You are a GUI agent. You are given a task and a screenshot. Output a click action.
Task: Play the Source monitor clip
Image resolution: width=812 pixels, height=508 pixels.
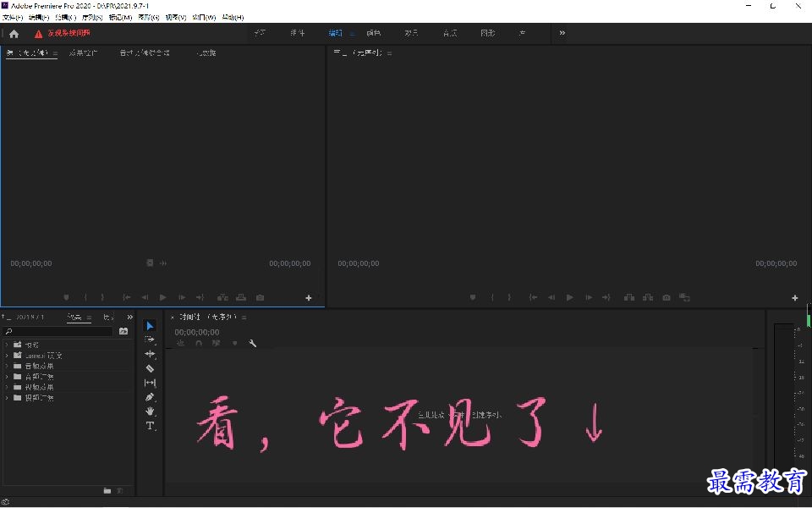[x=163, y=297]
